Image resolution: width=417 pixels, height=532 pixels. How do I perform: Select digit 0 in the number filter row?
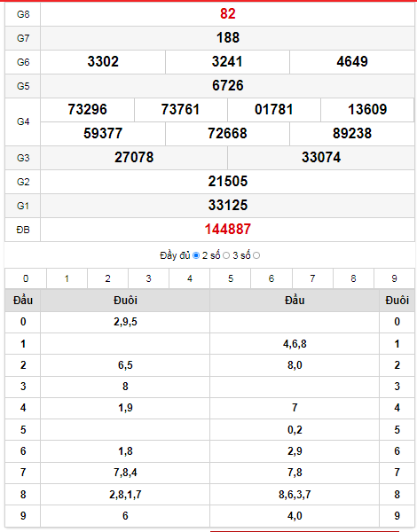pos(26,278)
